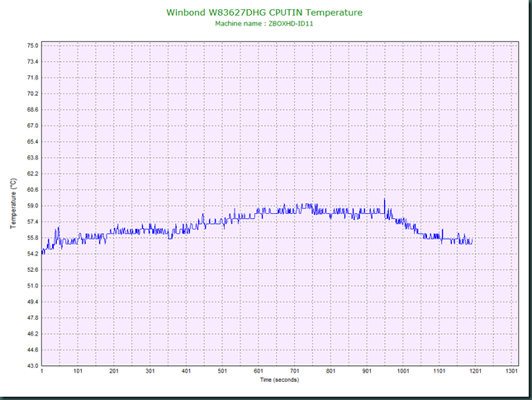The width and height of the screenshot is (532, 400).
Task: Click the 101 seconds time axis label
Action: tap(78, 371)
